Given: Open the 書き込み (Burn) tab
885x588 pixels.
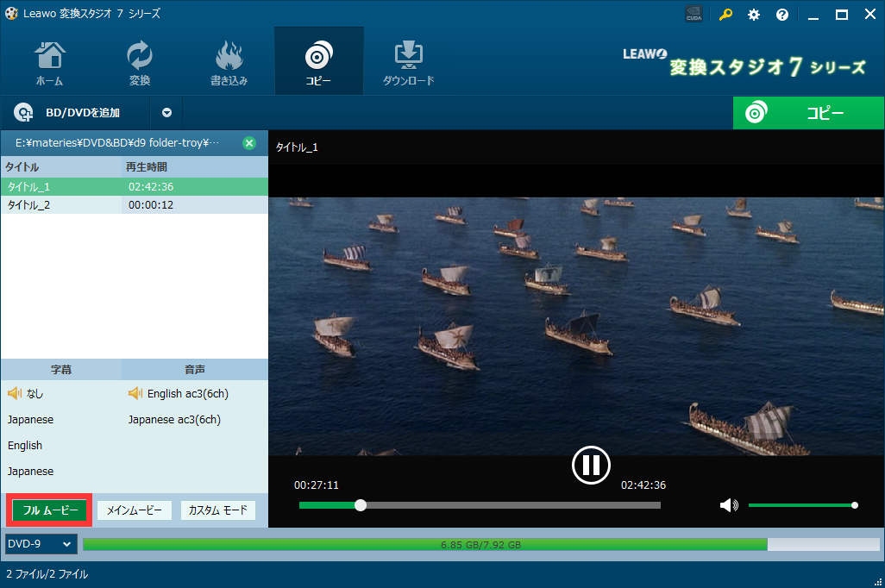Looking at the screenshot, I should point(229,62).
